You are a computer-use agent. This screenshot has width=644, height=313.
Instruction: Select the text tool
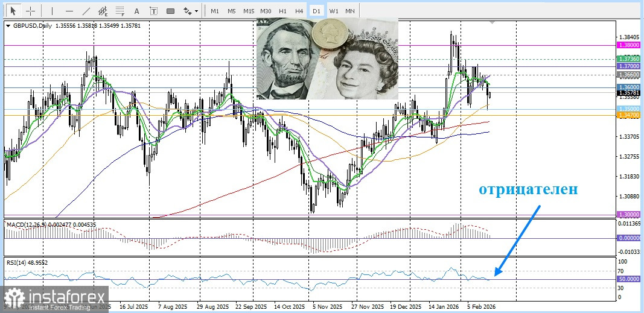point(137,11)
